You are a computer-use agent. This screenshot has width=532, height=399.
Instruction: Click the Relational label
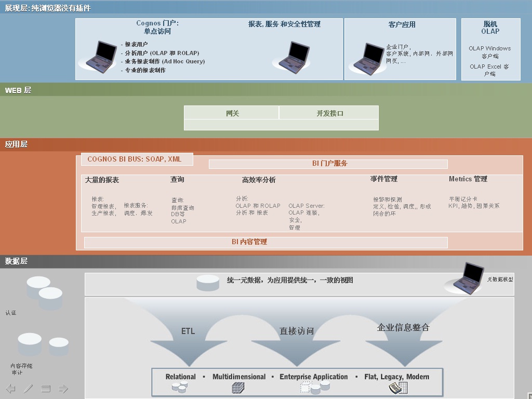[x=180, y=377]
